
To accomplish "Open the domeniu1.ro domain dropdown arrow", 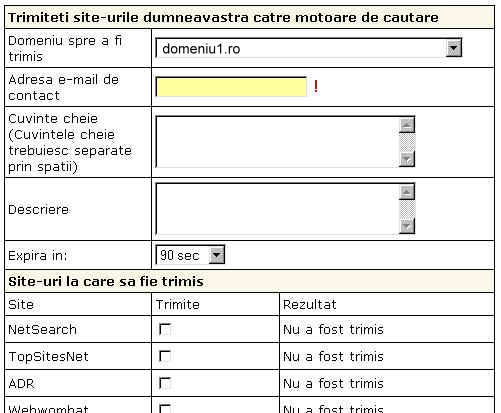I will click(454, 49).
